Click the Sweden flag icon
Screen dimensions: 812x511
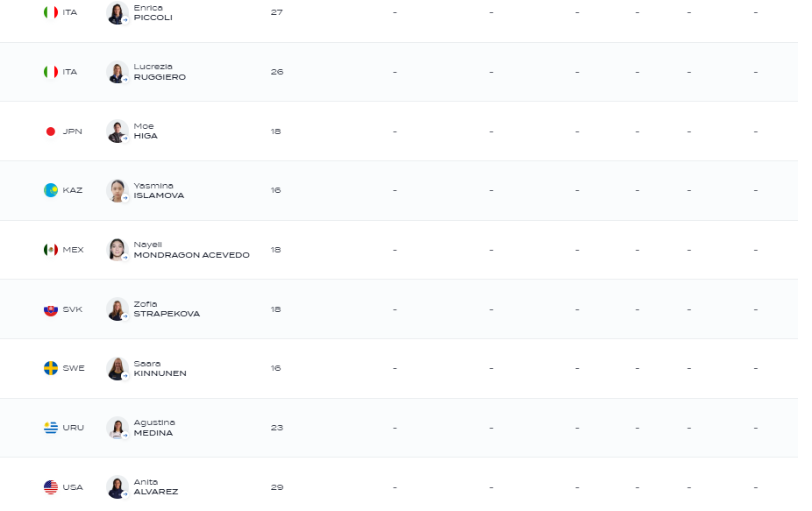(51, 369)
